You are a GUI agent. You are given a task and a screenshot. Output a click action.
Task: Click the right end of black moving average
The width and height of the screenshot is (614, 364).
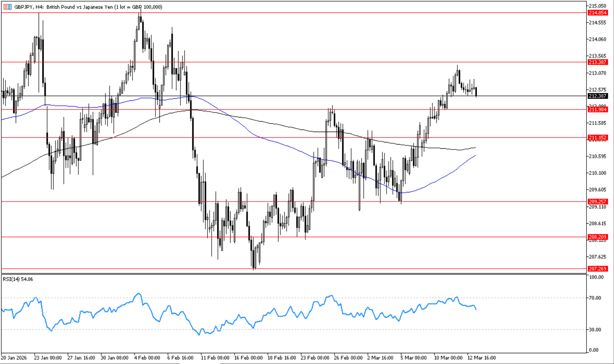[x=475, y=147]
